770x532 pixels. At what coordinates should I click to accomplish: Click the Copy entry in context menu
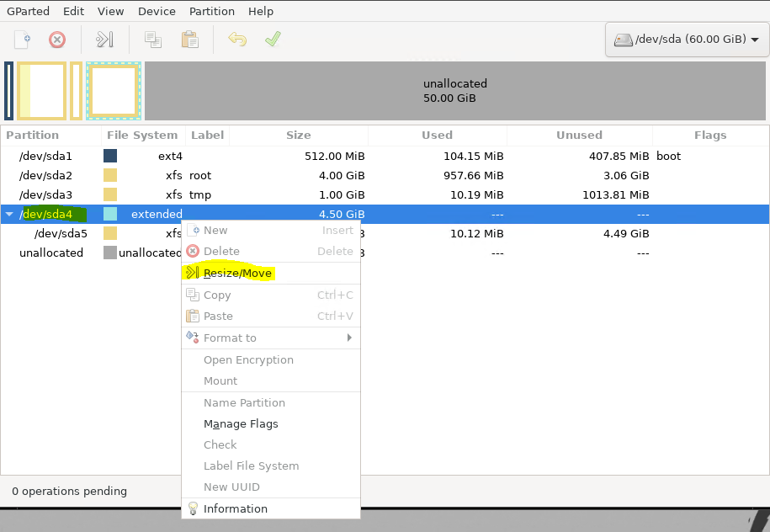click(x=271, y=295)
